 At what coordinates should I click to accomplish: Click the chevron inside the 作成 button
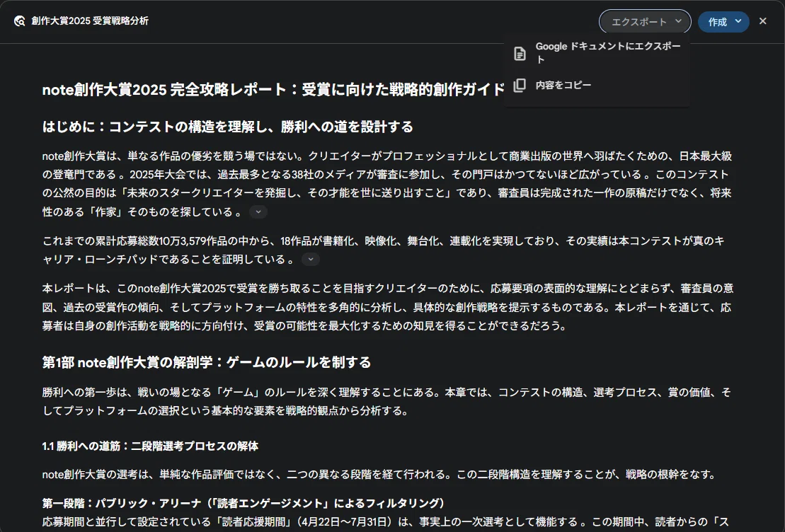738,21
